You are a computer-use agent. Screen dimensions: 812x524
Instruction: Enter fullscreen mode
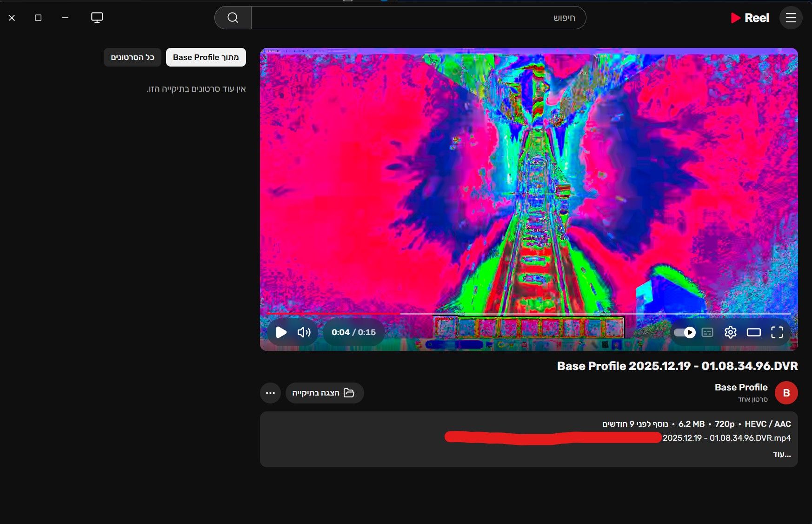[777, 332]
